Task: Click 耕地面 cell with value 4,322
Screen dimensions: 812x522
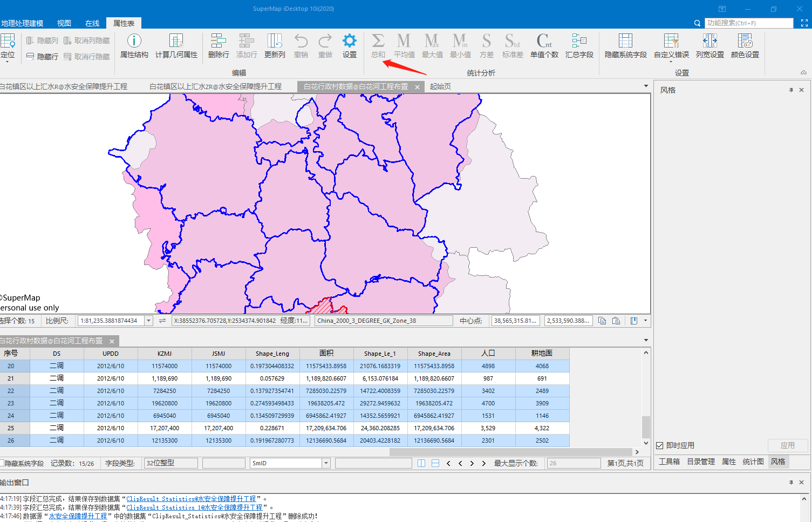Action: pyautogui.click(x=542, y=428)
